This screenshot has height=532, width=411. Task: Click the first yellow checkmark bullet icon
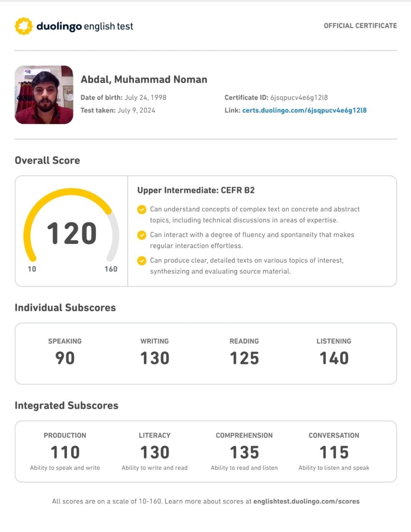point(142,209)
